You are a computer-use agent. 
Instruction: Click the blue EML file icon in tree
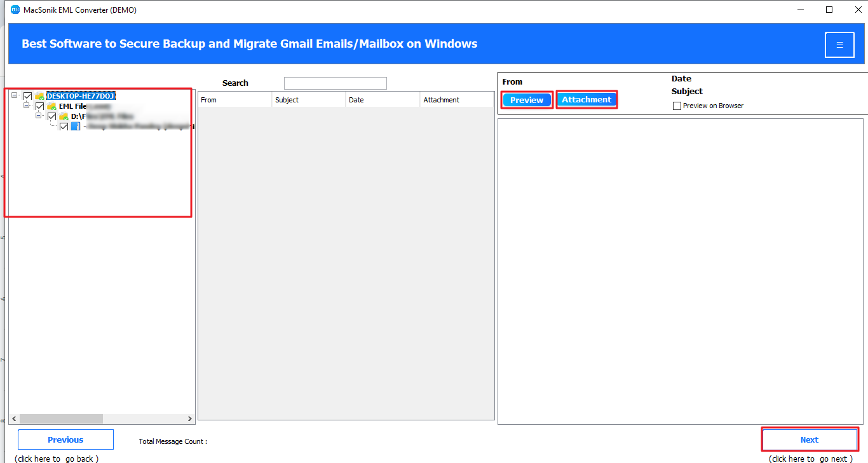click(75, 127)
